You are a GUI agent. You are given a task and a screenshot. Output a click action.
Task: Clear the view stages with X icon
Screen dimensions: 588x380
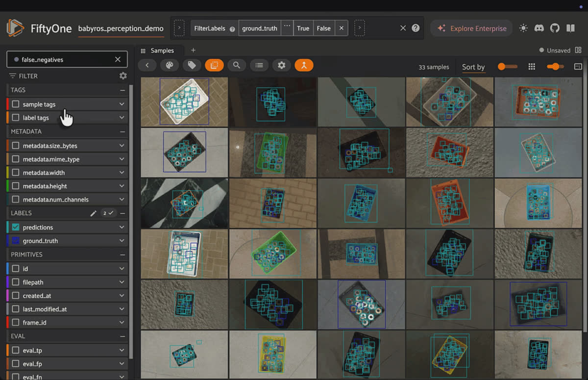point(403,28)
